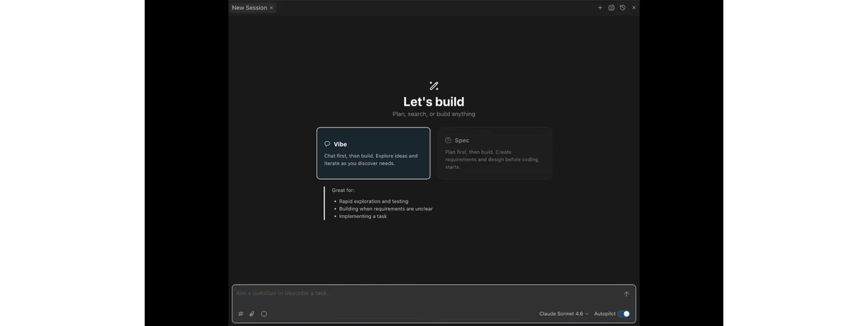
Task: Click the circle icon beside the paperclip
Action: (x=264, y=314)
